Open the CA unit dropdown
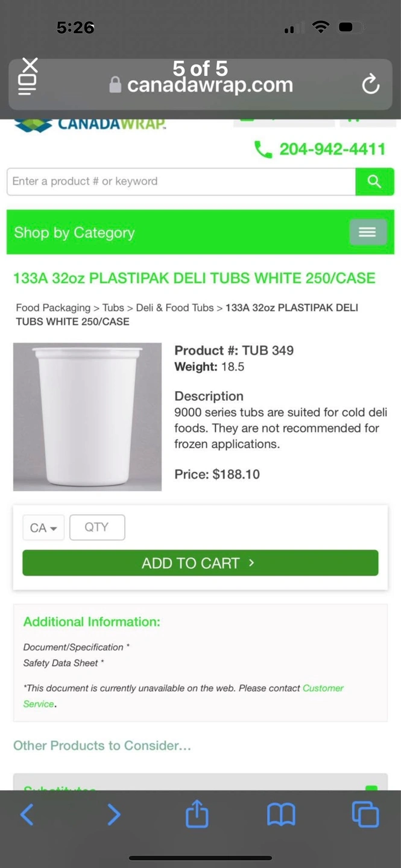The image size is (401, 868). point(43,527)
